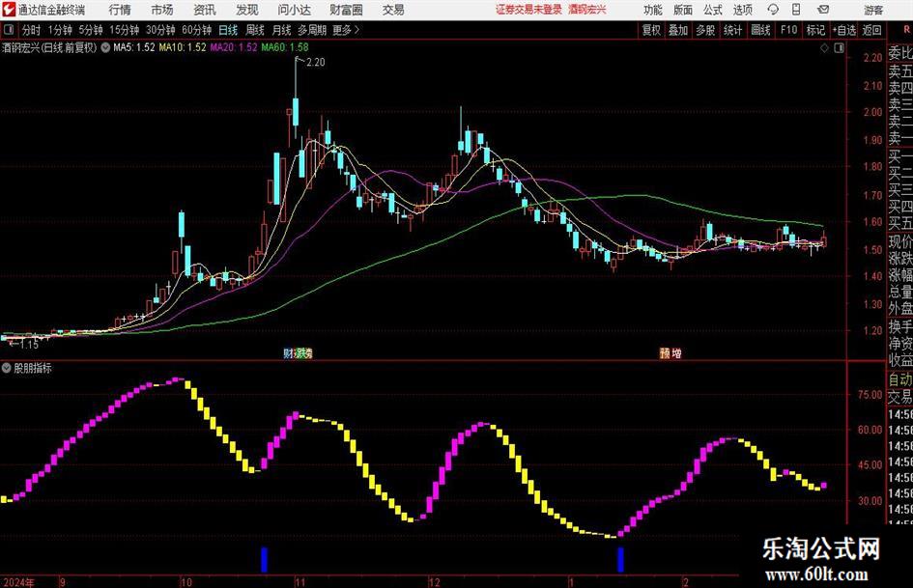The height and width of the screenshot is (588, 913).
Task: Click the MA5: 1.52 label
Action: pyautogui.click(x=134, y=47)
